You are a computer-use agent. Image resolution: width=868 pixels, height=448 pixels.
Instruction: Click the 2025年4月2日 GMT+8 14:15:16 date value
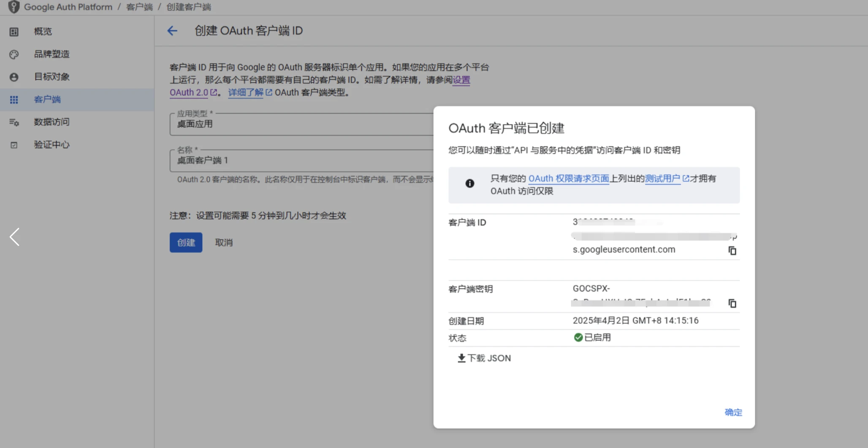coord(635,321)
